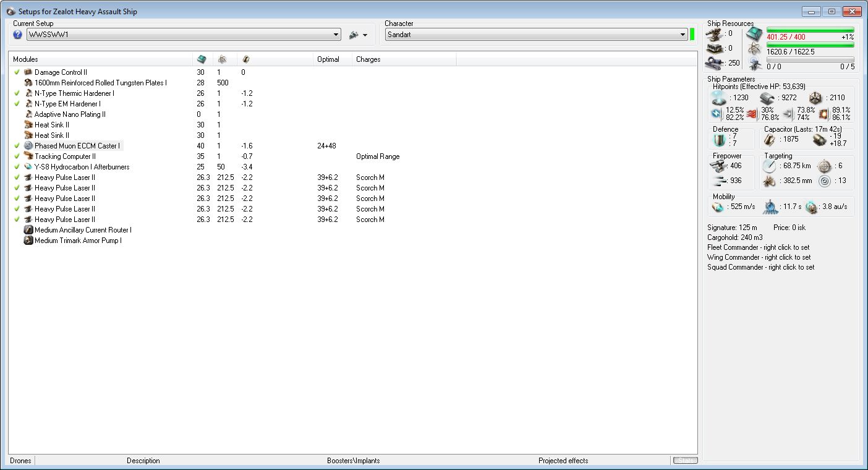868x470 pixels.
Task: Click the thermal resistance flame icon
Action: [x=752, y=114]
